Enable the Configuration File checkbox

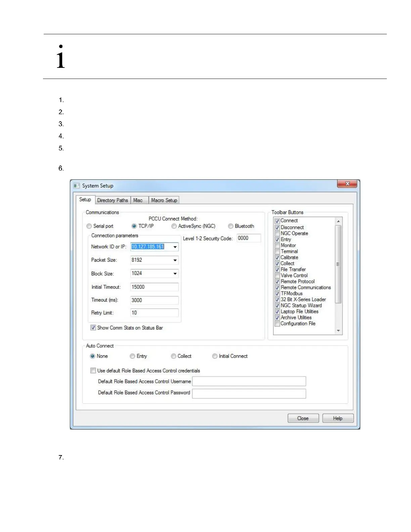(x=277, y=324)
